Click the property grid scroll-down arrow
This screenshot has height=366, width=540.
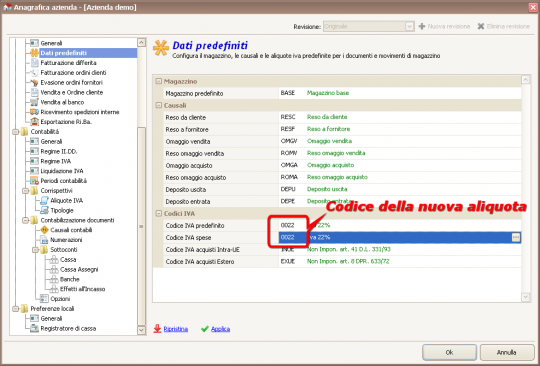click(526, 297)
